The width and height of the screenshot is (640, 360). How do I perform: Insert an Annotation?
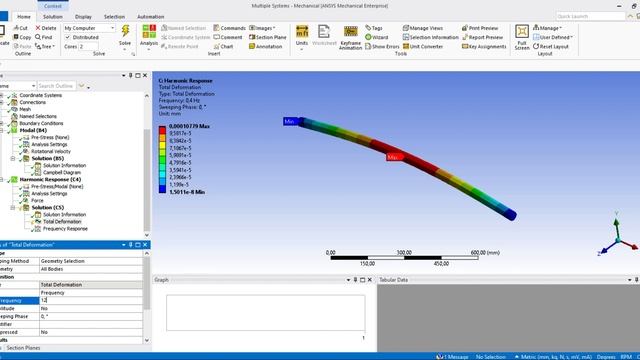click(x=266, y=47)
